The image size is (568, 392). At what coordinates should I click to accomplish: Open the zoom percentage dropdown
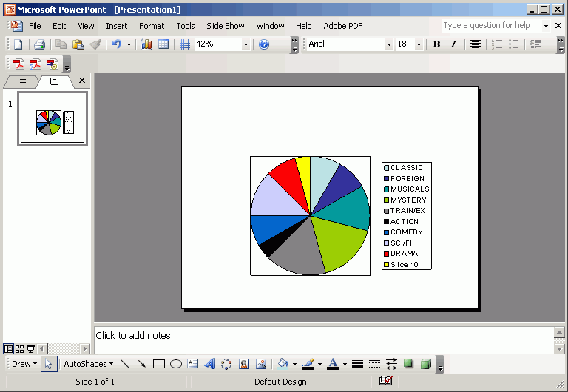[x=246, y=44]
